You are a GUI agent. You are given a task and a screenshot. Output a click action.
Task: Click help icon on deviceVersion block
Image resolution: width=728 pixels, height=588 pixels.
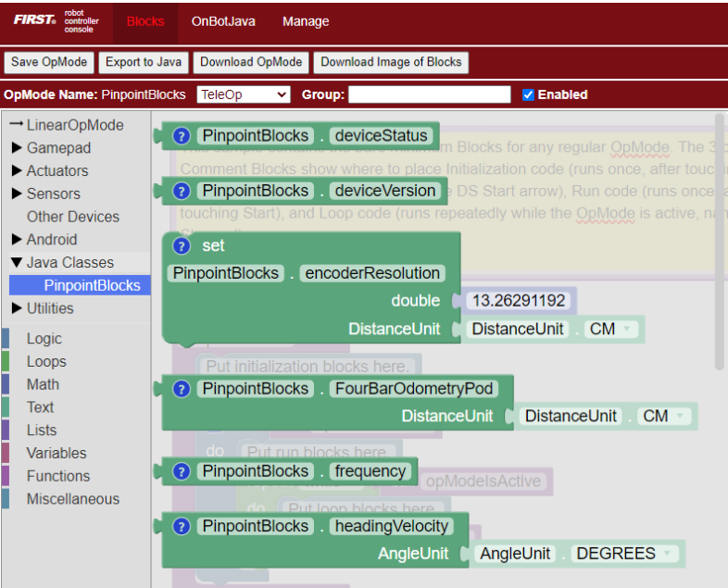(x=182, y=191)
